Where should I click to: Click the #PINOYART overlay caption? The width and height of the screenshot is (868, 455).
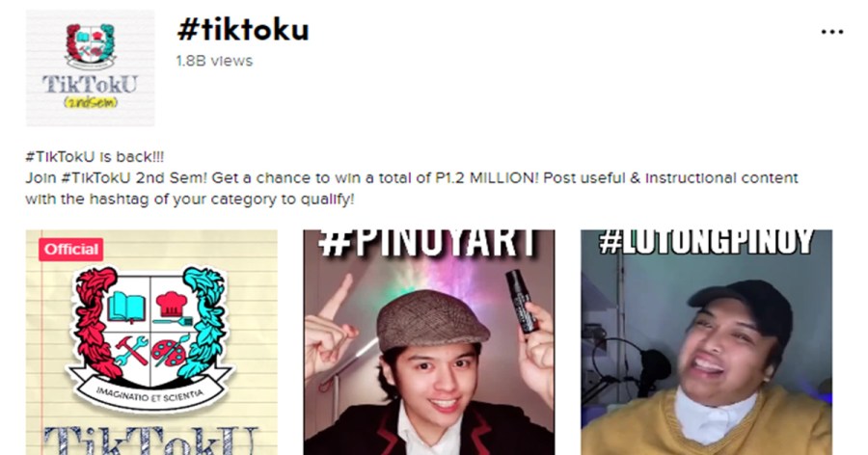[428, 243]
